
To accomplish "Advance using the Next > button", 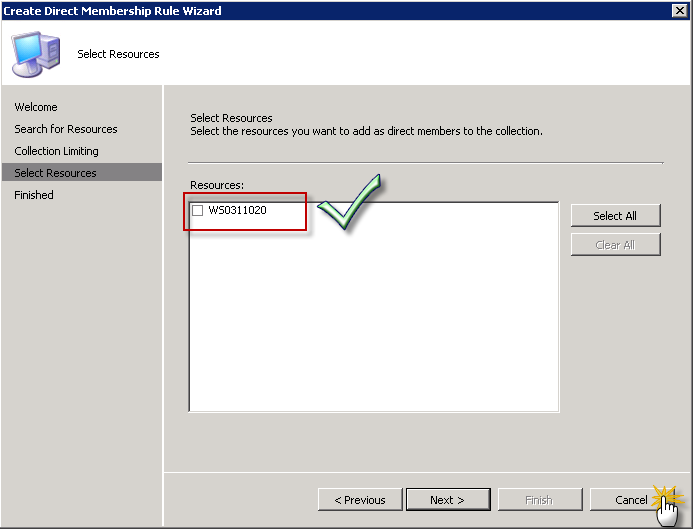I will click(x=447, y=499).
